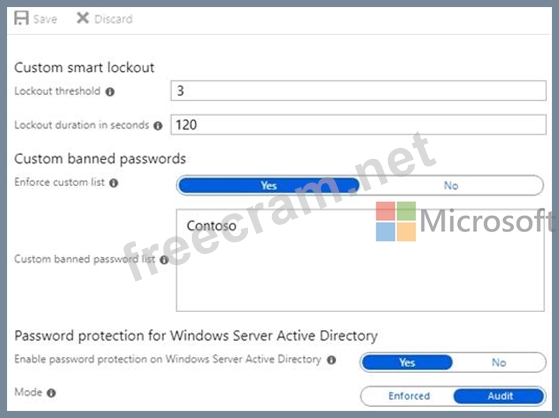Open the Lockout threshold info icon

pyautogui.click(x=110, y=92)
